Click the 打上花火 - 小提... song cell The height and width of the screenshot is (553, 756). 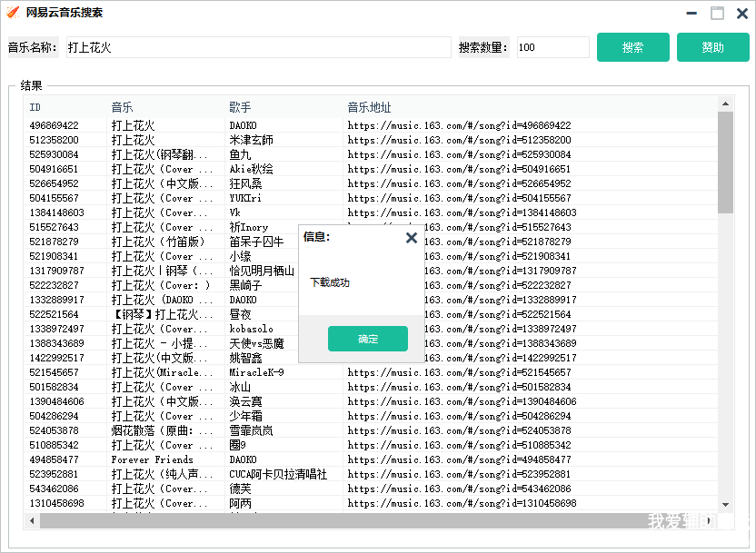pyautogui.click(x=160, y=343)
